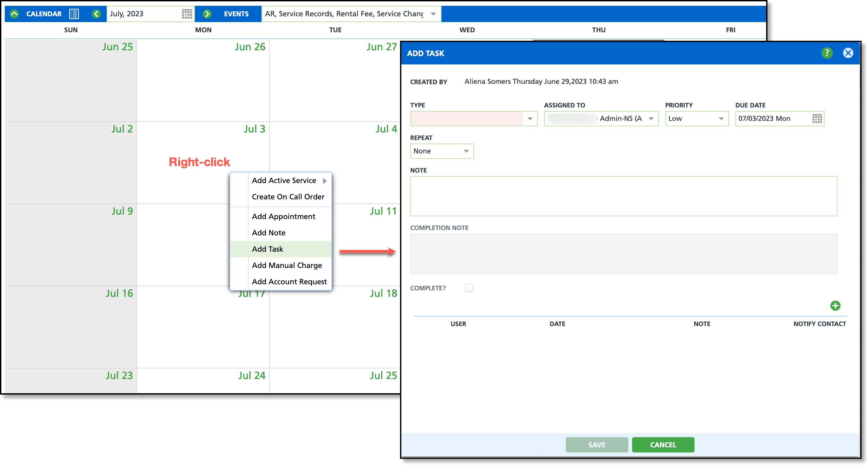
Task: Check the Complete? checkbox
Action: click(x=469, y=288)
